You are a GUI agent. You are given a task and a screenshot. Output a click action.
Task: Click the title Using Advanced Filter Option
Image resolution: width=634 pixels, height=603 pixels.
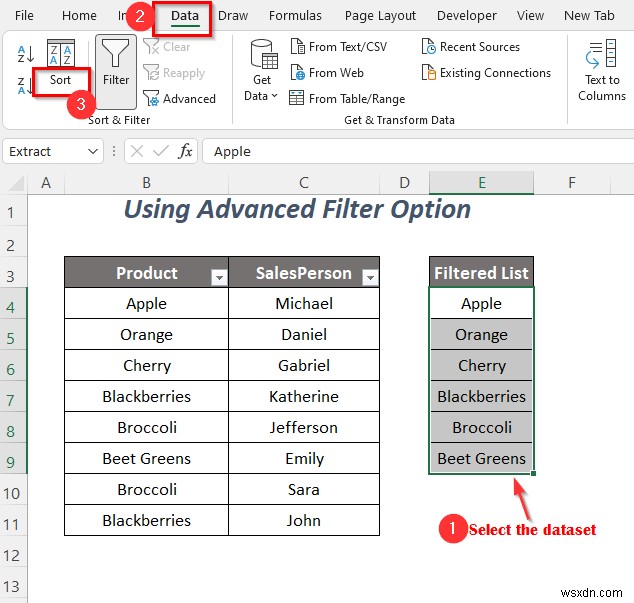[x=297, y=210]
